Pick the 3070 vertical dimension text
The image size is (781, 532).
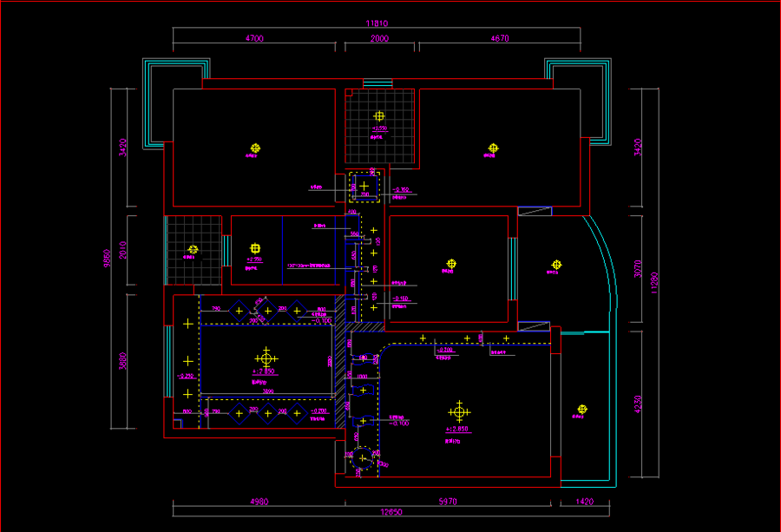click(638, 269)
